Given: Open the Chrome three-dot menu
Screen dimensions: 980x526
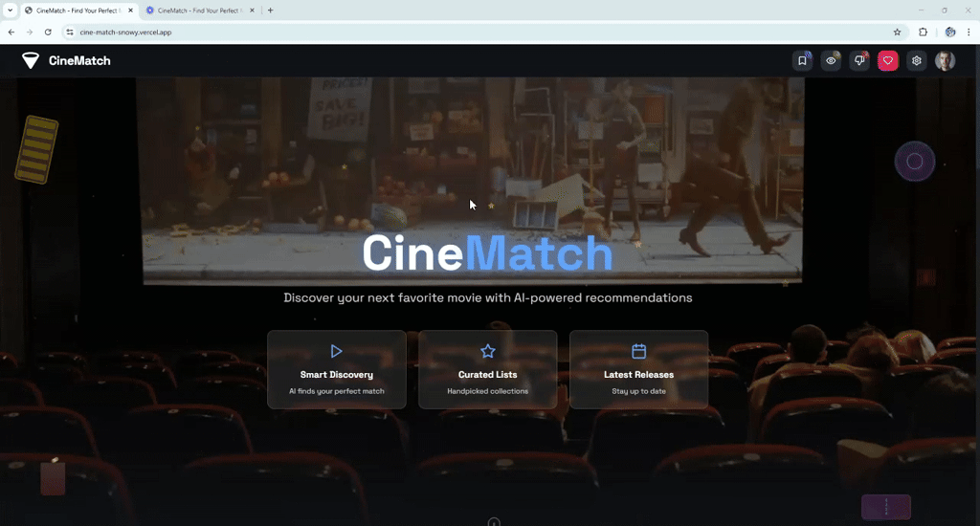Looking at the screenshot, I should (x=969, y=32).
